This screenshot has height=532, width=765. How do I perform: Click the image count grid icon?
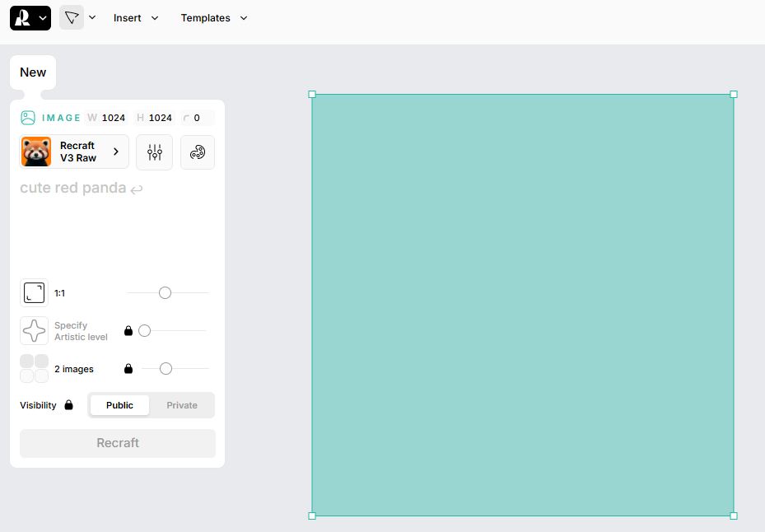34,368
